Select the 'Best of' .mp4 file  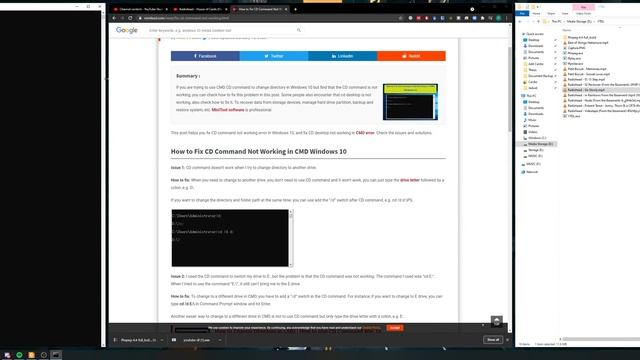(x=587, y=42)
